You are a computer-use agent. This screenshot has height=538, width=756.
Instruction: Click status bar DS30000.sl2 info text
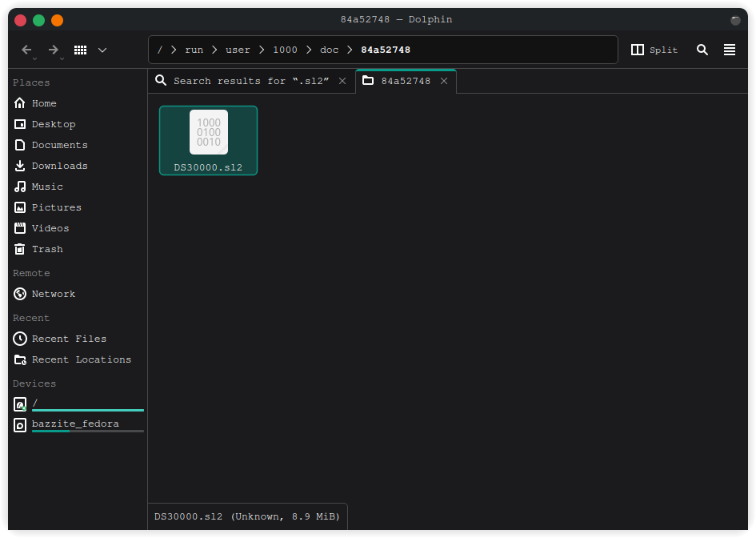(247, 516)
